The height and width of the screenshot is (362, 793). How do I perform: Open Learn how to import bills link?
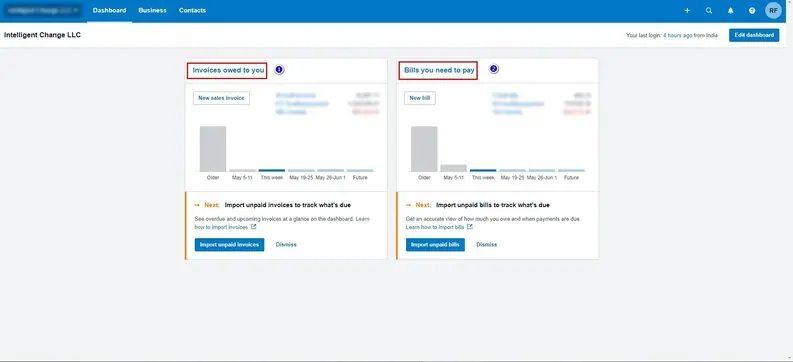click(x=435, y=228)
